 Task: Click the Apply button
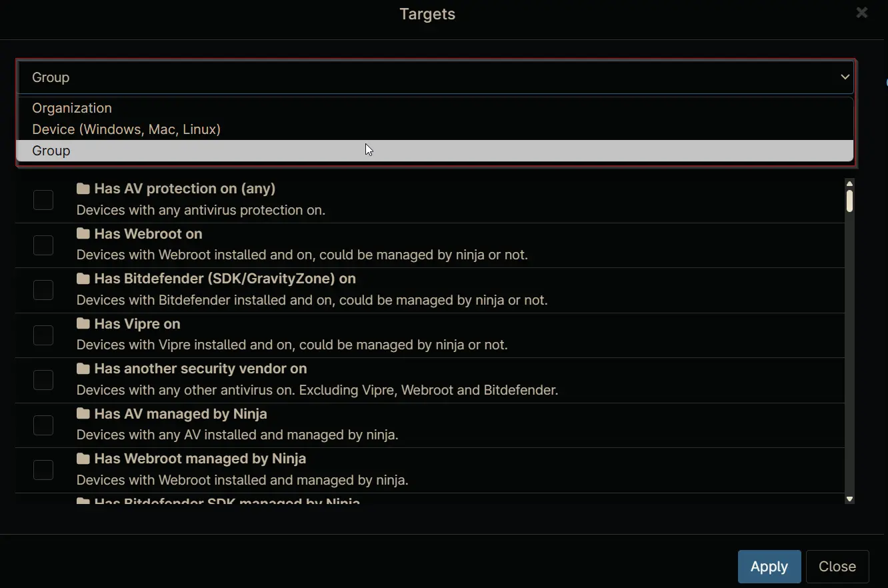pos(769,567)
